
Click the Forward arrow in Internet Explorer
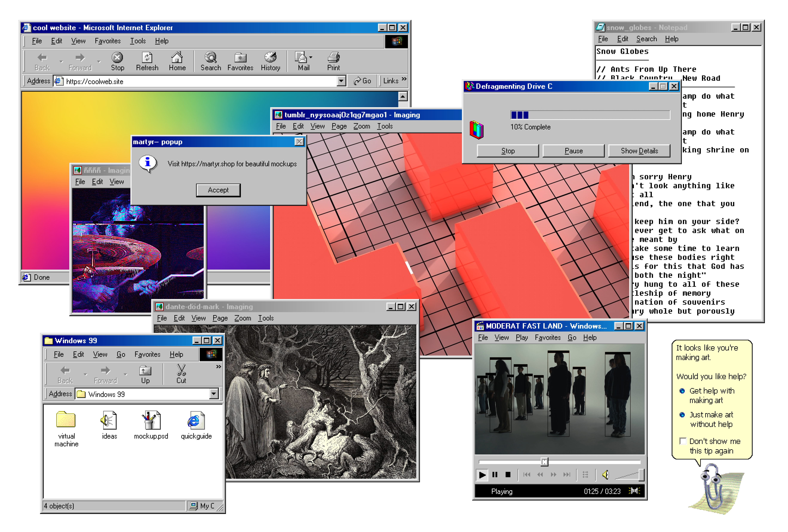(80, 61)
